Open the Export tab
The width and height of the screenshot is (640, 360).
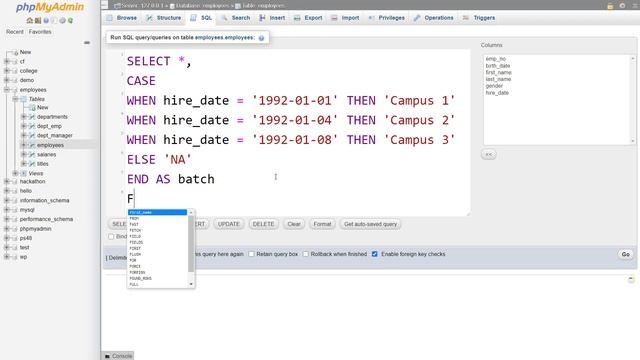309,18
